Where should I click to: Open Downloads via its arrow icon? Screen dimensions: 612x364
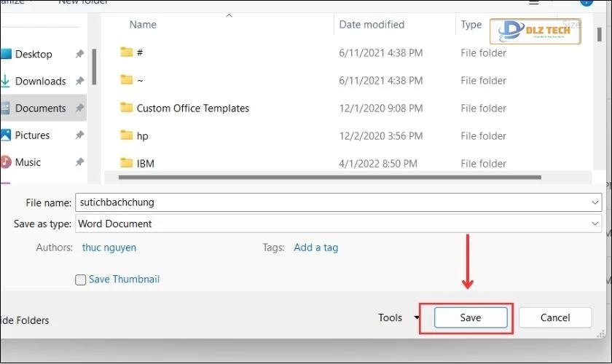(6, 81)
